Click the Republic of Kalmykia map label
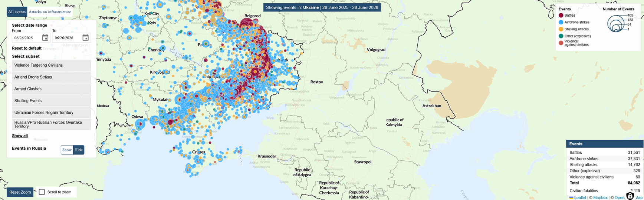This screenshot has height=200, width=644. (395, 122)
